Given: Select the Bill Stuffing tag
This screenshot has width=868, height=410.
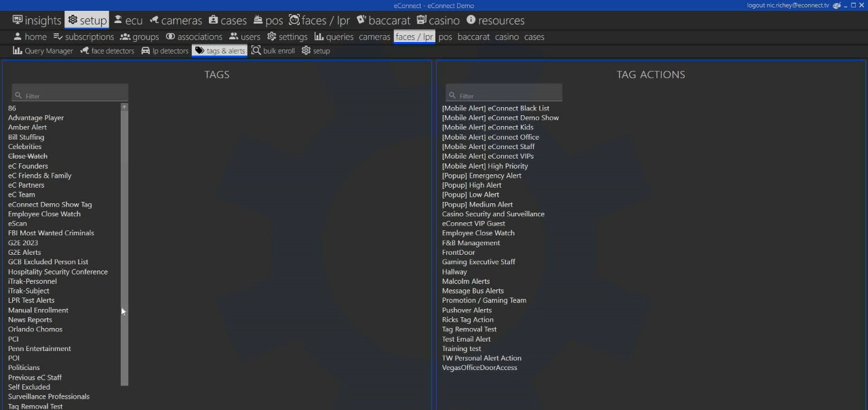Looking at the screenshot, I should coord(26,137).
